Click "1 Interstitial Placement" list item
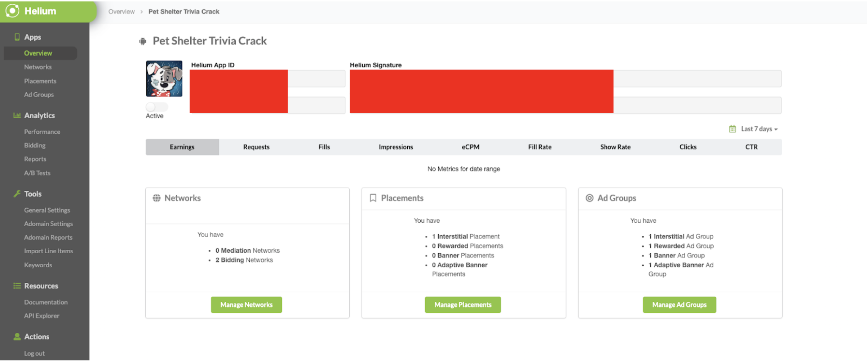The height and width of the screenshot is (364, 868). point(466,236)
